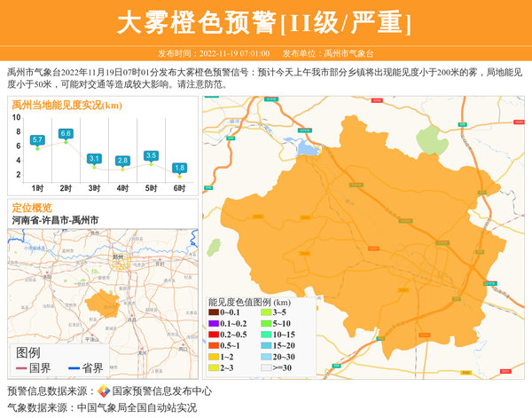The image size is (532, 418).
Task: Click the 国家预警信息发布中心 logo icon
Action: tap(104, 391)
